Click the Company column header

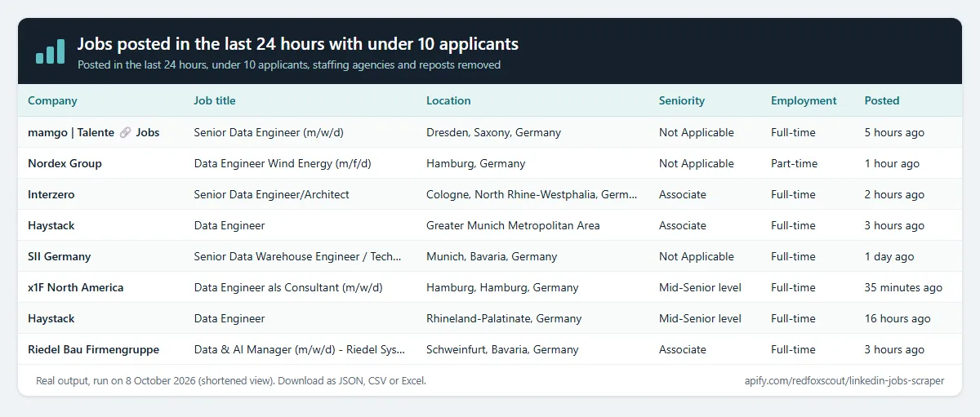tap(52, 100)
